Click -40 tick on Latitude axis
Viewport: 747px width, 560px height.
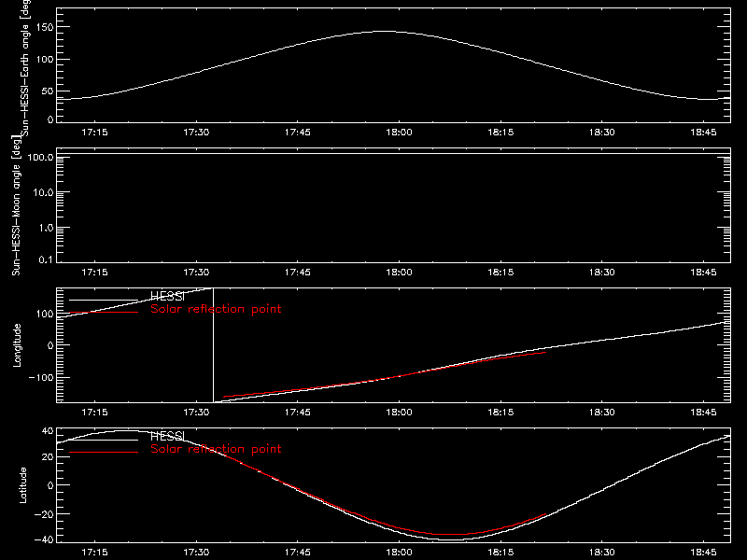coord(44,539)
